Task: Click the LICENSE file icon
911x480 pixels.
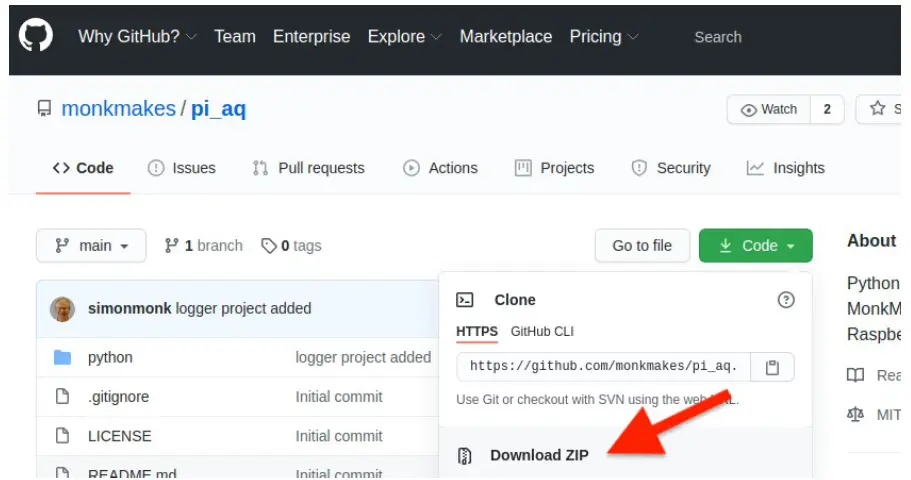Action: point(62,435)
